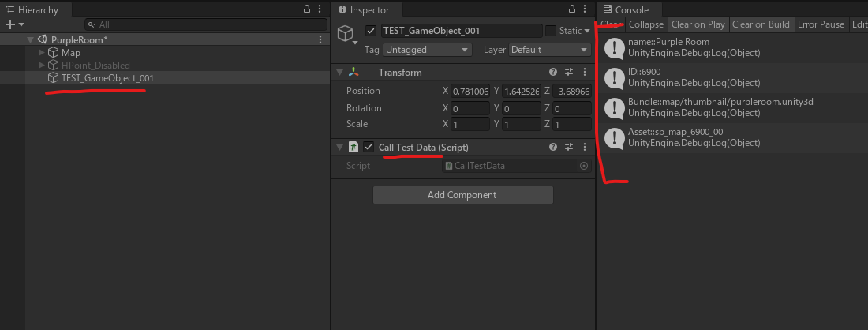
Task: Open the PurpleRoom scene options menu
Action: click(x=320, y=39)
